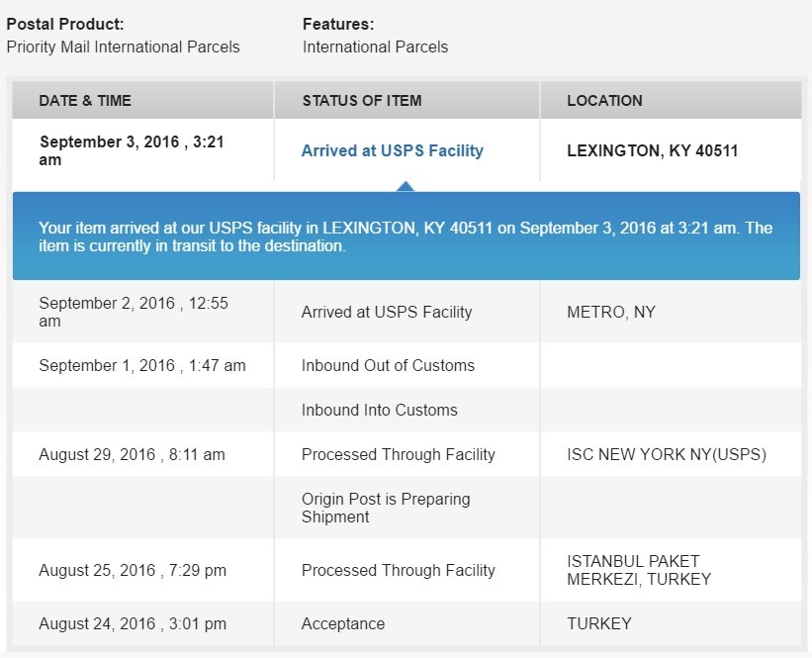
Task: Select the DATE & TIME column header
Action: 85,101
